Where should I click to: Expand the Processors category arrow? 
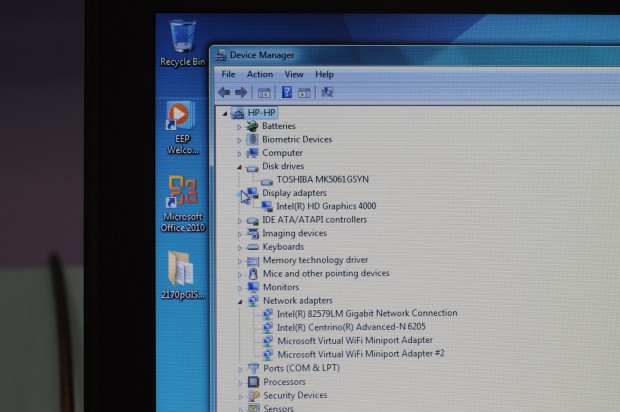(x=240, y=383)
